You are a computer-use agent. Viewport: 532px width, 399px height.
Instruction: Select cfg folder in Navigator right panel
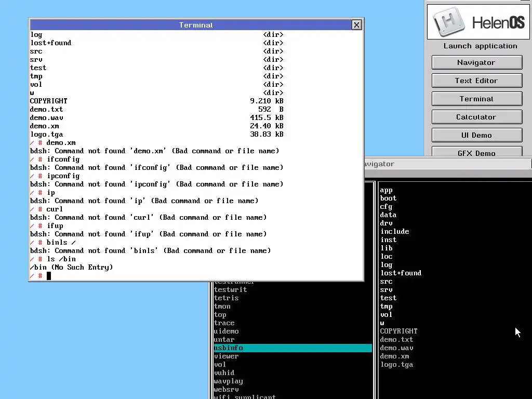[386, 207]
